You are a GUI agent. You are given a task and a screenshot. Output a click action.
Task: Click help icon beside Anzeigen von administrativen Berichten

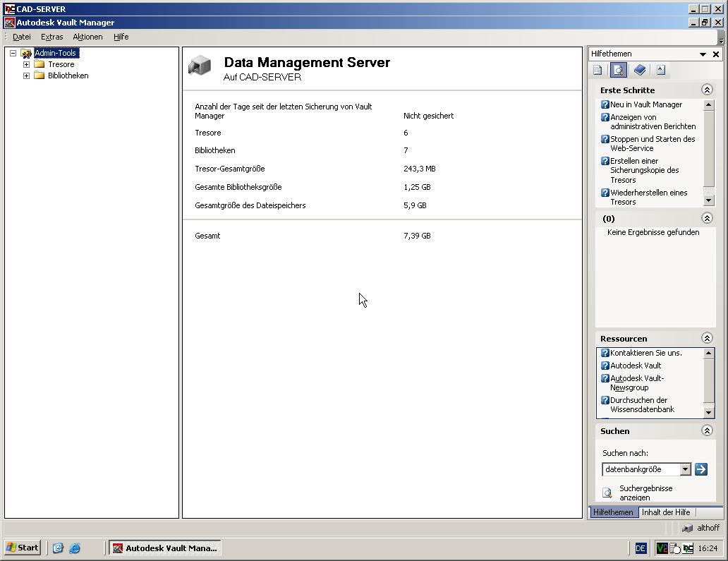(x=605, y=117)
